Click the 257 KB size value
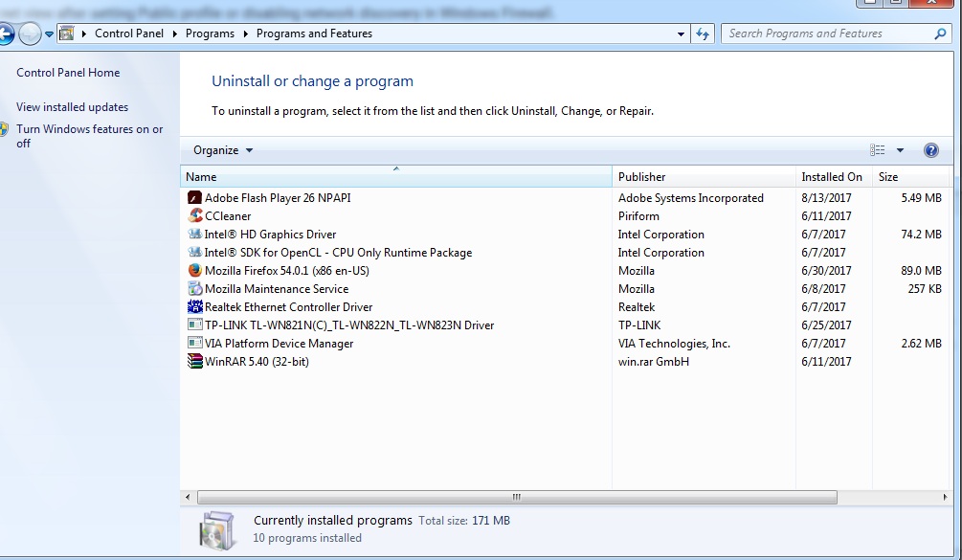The width and height of the screenshot is (962, 560). pyautogui.click(x=925, y=289)
